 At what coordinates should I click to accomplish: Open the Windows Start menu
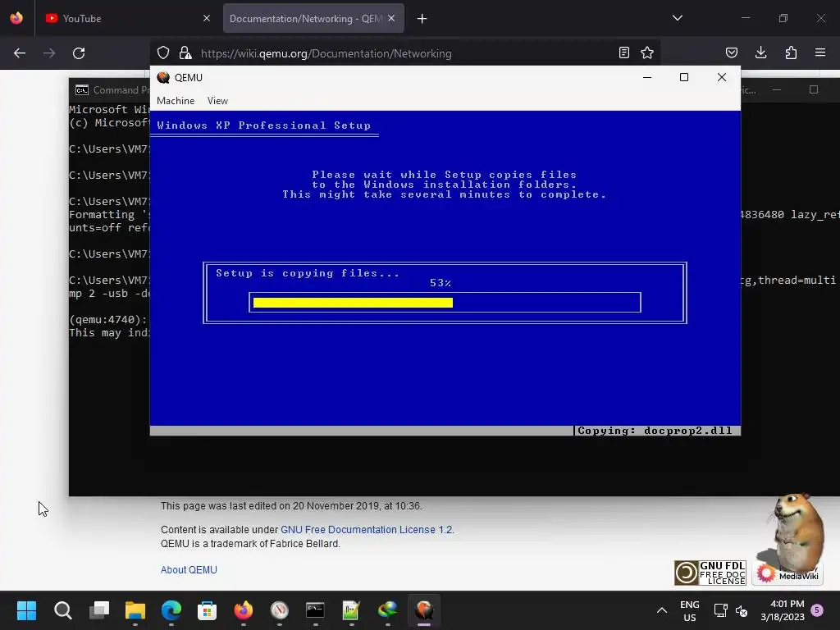(26, 610)
